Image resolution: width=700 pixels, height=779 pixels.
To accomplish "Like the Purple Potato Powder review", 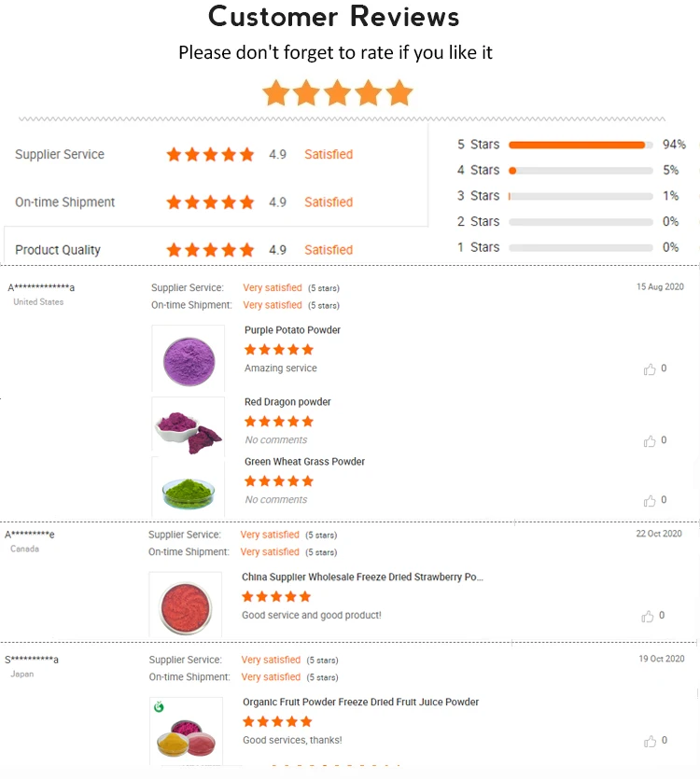I will (650, 369).
